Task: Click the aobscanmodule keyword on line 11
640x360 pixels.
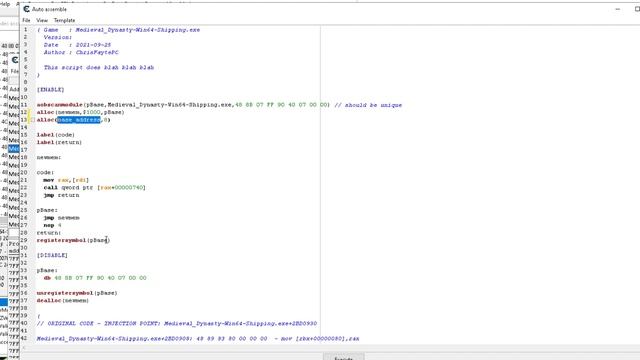Action: (x=60, y=104)
